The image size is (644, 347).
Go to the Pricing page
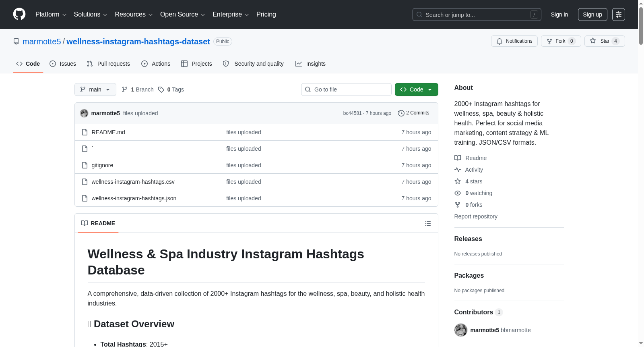click(266, 15)
